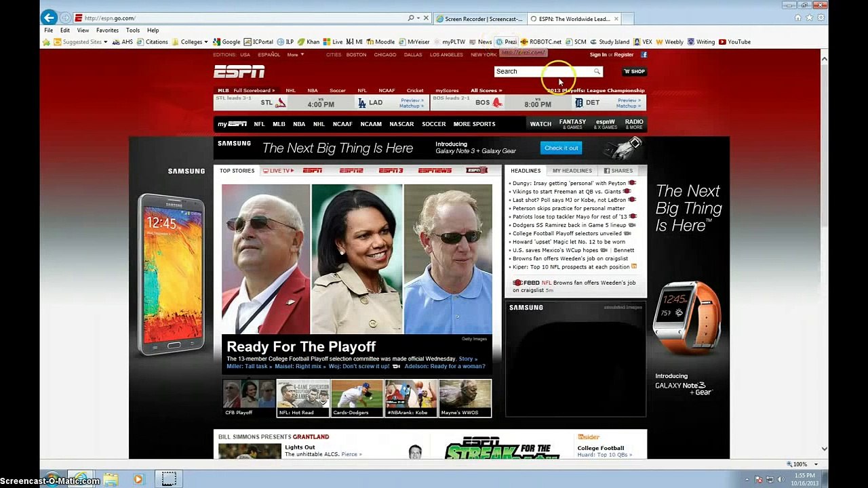The width and height of the screenshot is (868, 488).
Task: Click the browser Back arrow button
Action: [x=49, y=18]
